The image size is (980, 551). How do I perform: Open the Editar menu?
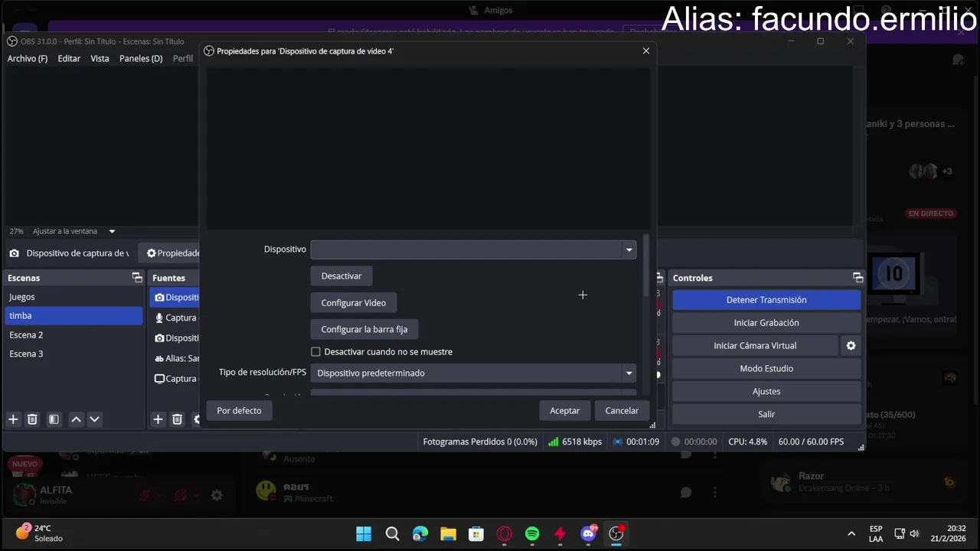pyautogui.click(x=69, y=59)
